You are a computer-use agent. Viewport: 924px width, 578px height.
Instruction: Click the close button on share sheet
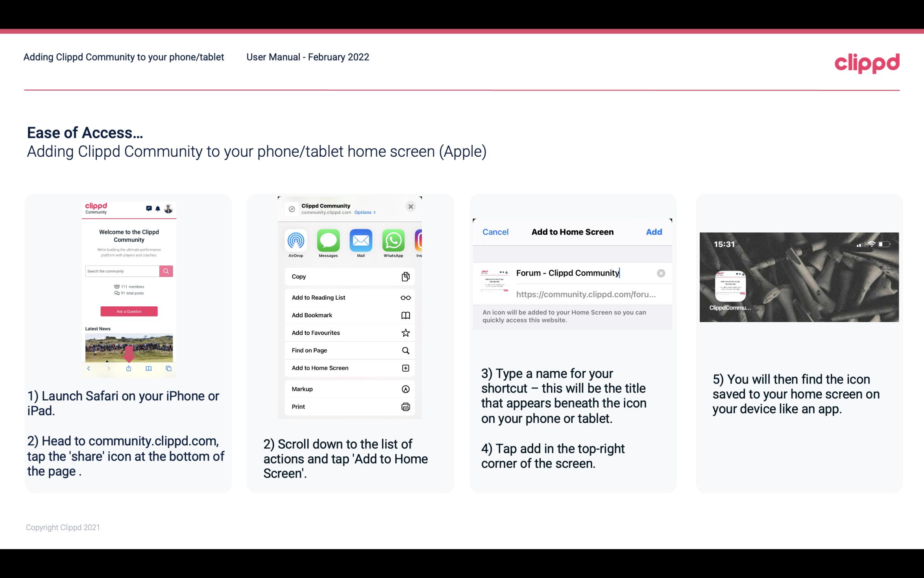410,206
